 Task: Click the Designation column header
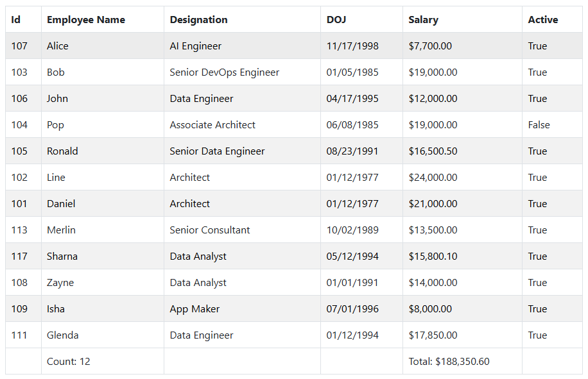[x=198, y=20]
